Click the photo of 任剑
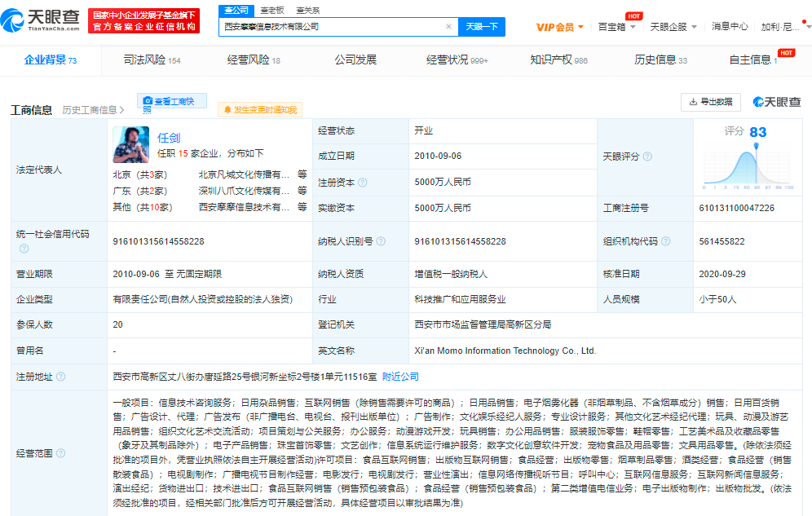 pyautogui.click(x=131, y=144)
